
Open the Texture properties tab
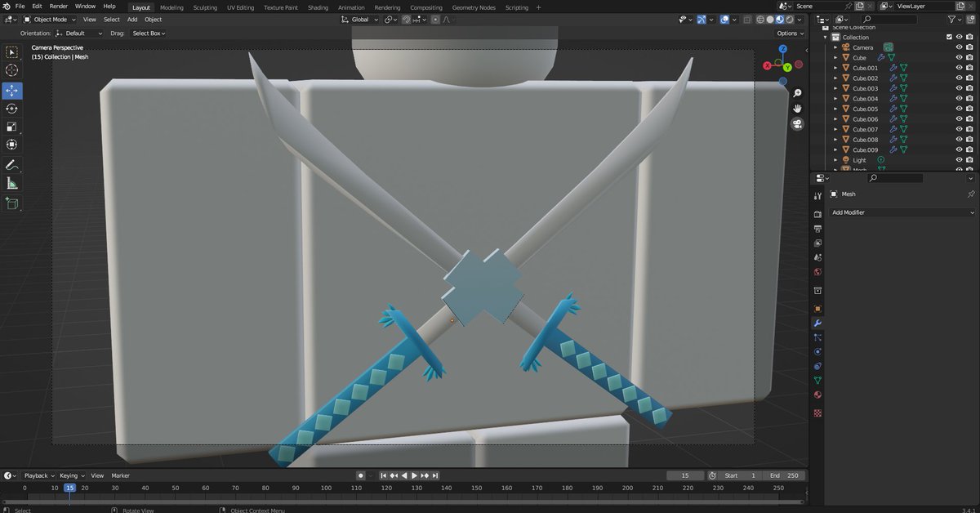(817, 413)
